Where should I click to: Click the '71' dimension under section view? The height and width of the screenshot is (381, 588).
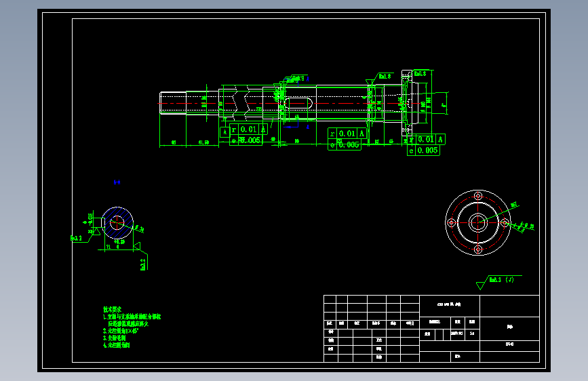point(109,247)
